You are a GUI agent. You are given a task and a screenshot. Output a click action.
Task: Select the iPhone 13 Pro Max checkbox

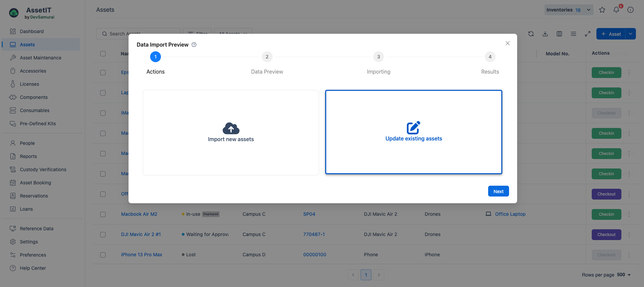click(103, 255)
